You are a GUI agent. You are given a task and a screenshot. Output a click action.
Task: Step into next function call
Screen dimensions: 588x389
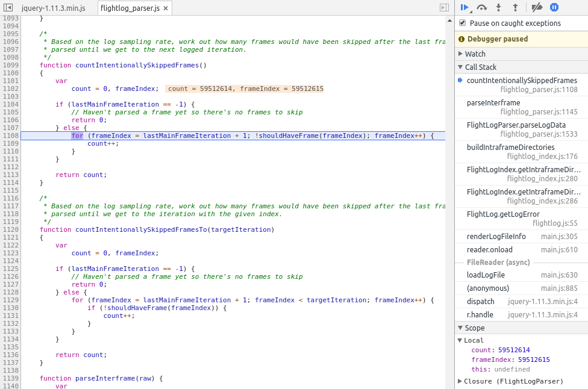coord(498,7)
